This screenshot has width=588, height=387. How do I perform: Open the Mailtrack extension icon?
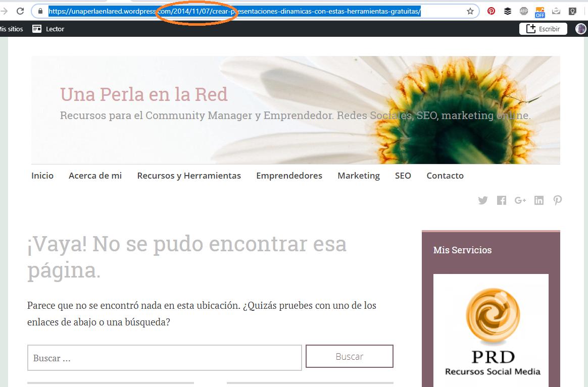coord(556,11)
